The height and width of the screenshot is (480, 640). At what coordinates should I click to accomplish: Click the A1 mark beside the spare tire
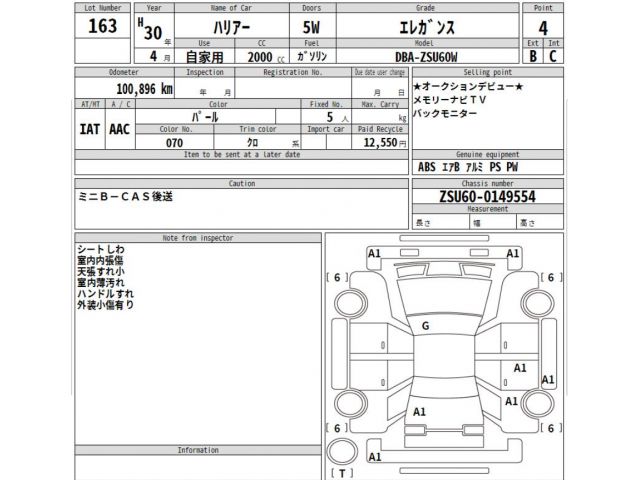[x=375, y=458]
